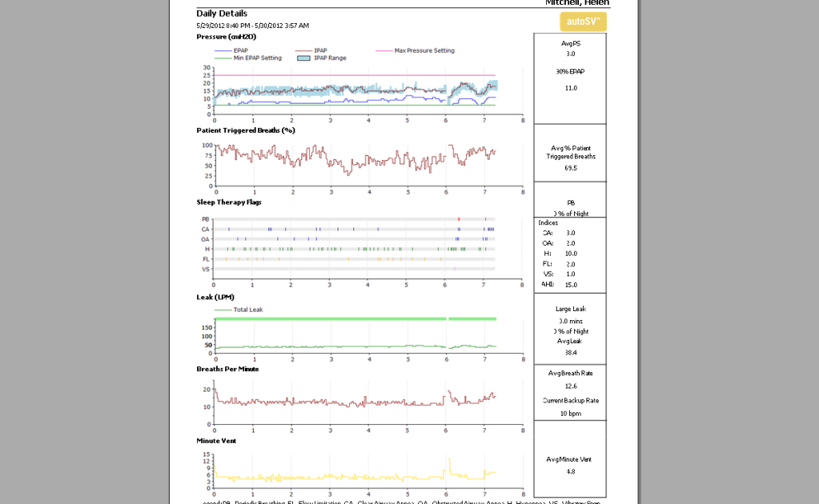Click the average breath rate value 12.6
The height and width of the screenshot is (504, 819).
point(570,386)
